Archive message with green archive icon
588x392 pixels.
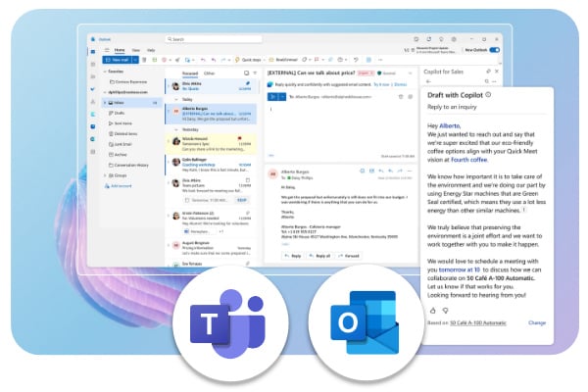tap(154, 60)
